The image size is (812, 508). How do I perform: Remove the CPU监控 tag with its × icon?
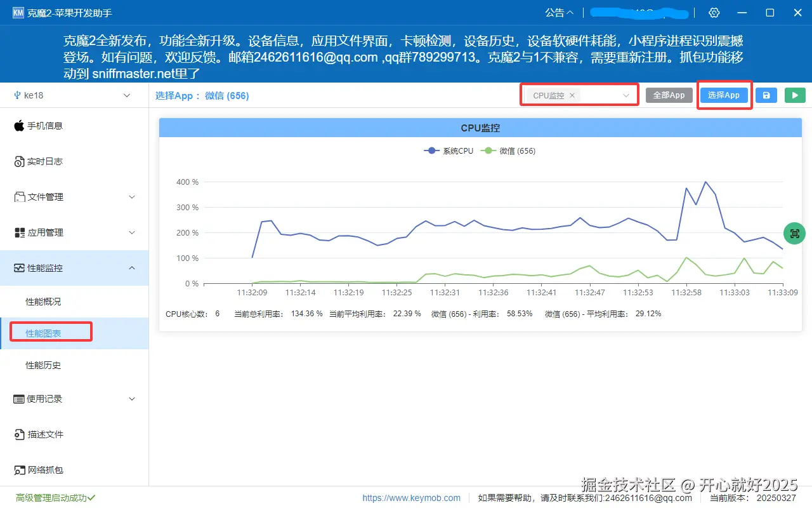tap(573, 95)
